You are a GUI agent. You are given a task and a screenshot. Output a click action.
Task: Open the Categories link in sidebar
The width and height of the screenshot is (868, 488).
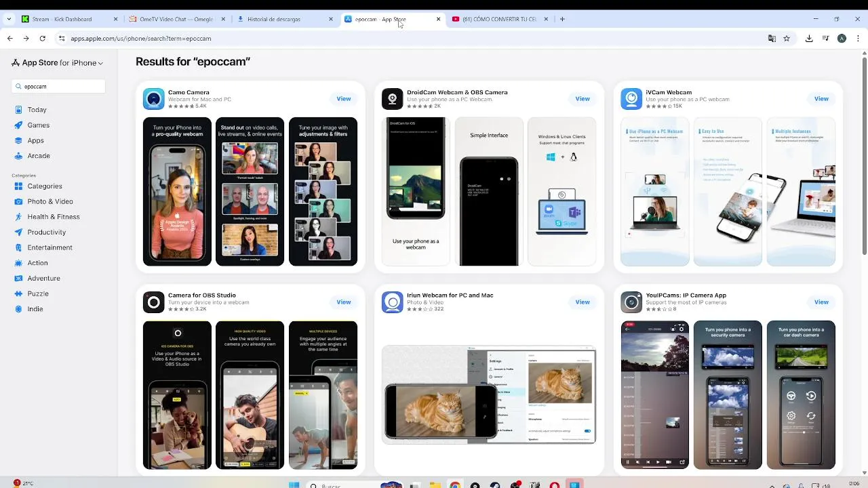[44, 186]
